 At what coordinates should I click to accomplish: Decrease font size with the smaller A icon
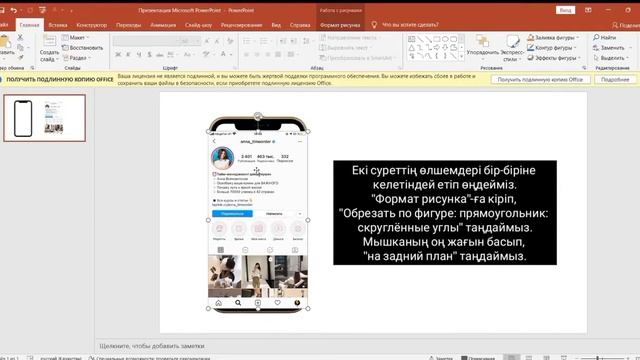pos(217,41)
